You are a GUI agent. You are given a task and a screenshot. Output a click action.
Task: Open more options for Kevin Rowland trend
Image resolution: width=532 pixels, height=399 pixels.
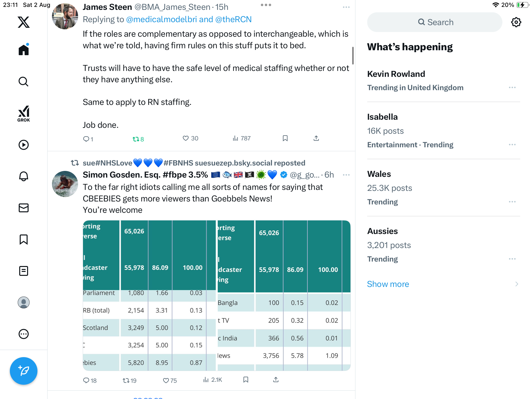pos(512,87)
